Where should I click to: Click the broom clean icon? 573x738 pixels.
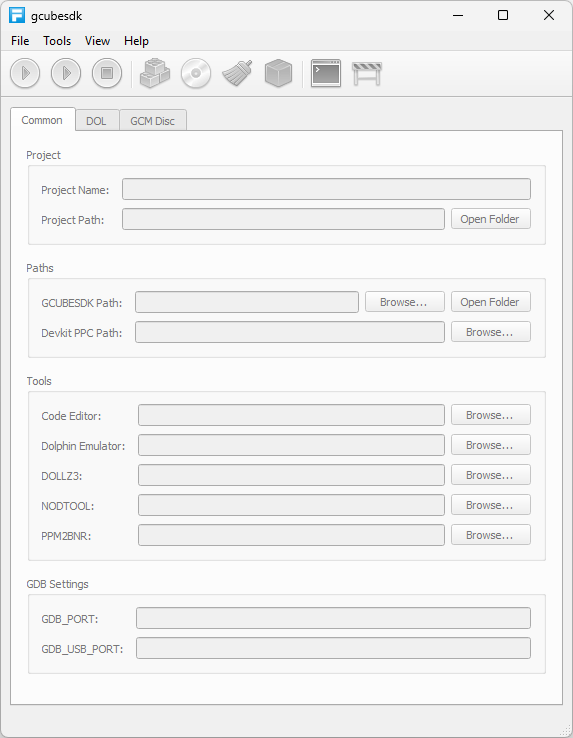237,73
